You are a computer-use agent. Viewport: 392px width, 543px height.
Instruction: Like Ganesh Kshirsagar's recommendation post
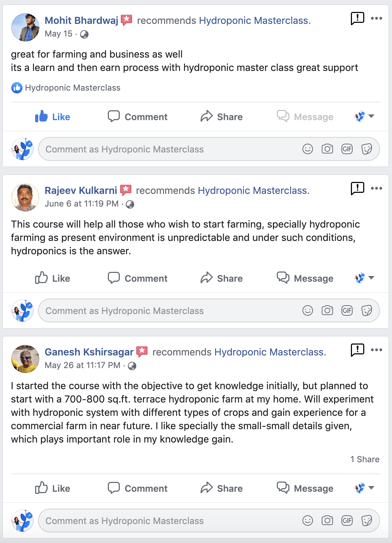click(53, 488)
